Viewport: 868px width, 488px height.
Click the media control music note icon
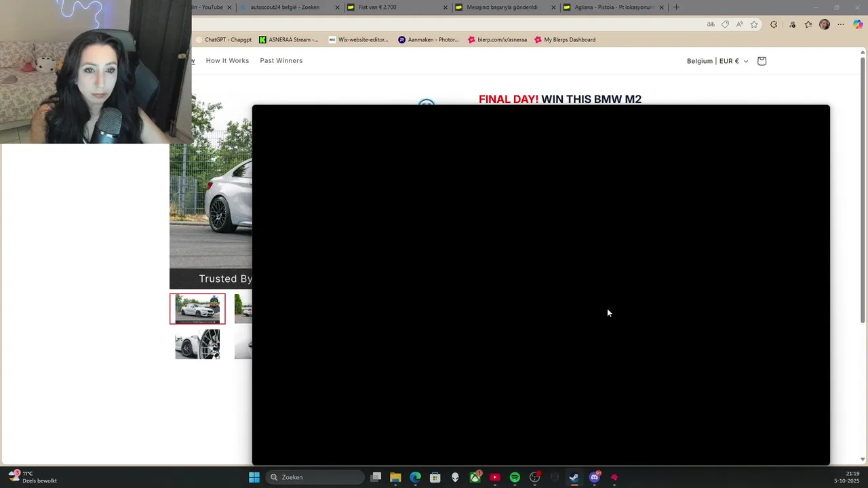[792, 24]
